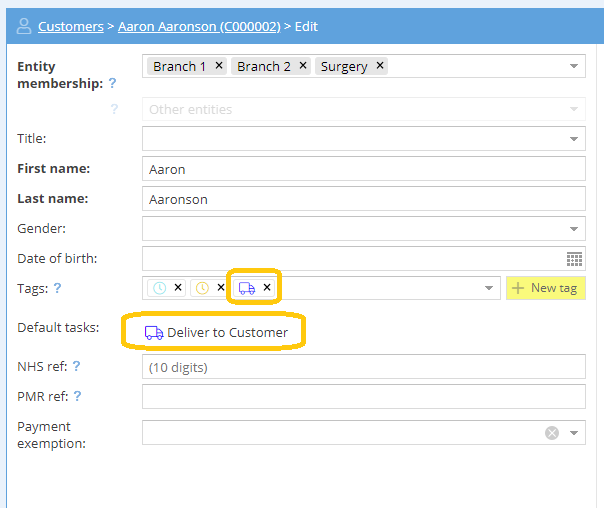Viewport: 604px width, 508px height.
Task: Expand the Title dropdown
Action: click(574, 139)
